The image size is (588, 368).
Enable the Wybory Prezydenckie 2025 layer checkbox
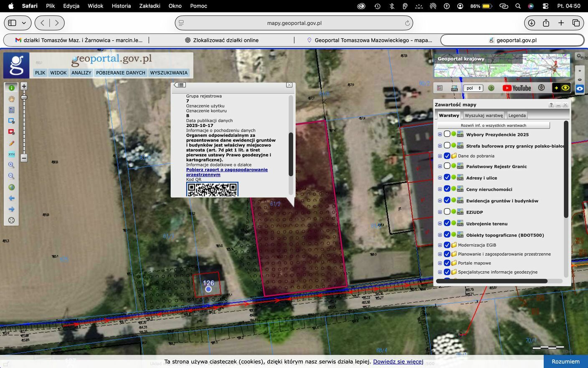click(x=447, y=134)
